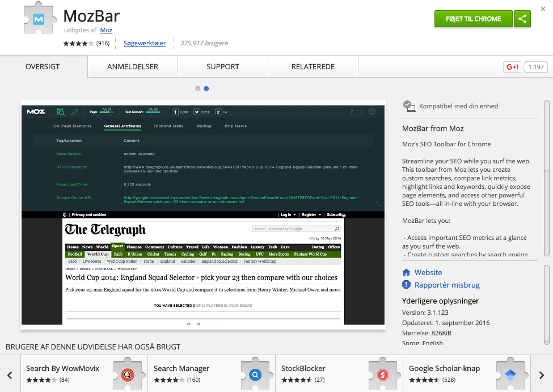Click the share icon button

(x=522, y=19)
